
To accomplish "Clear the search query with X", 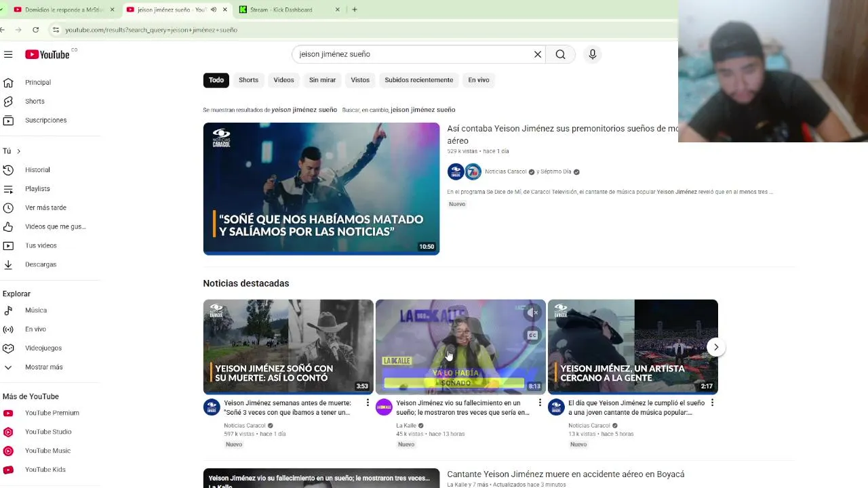I will click(538, 54).
